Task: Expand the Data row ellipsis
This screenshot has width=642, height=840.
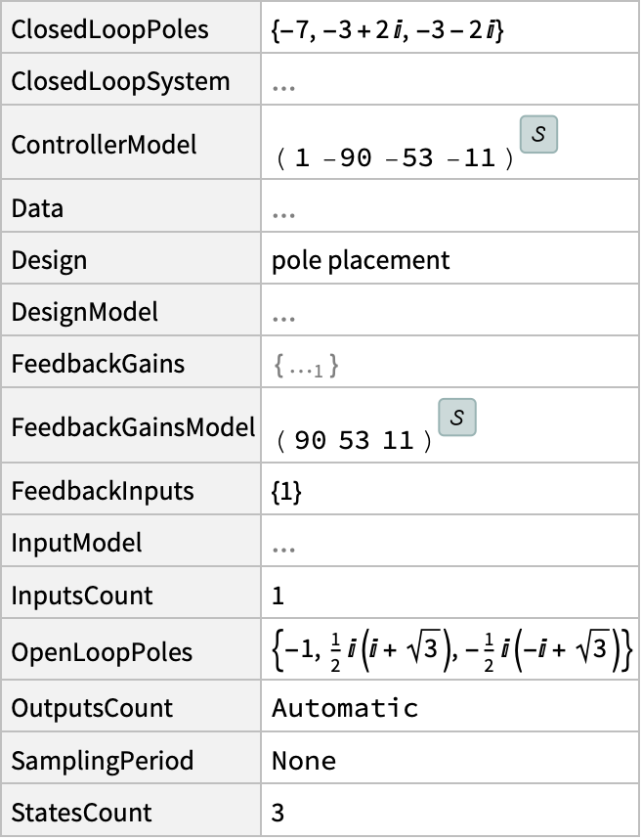Action: (283, 214)
